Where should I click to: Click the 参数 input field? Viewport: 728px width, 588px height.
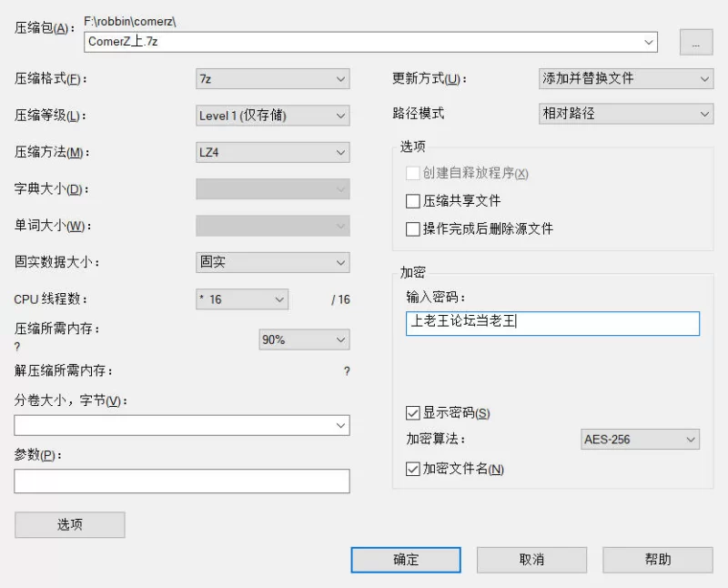click(x=182, y=481)
